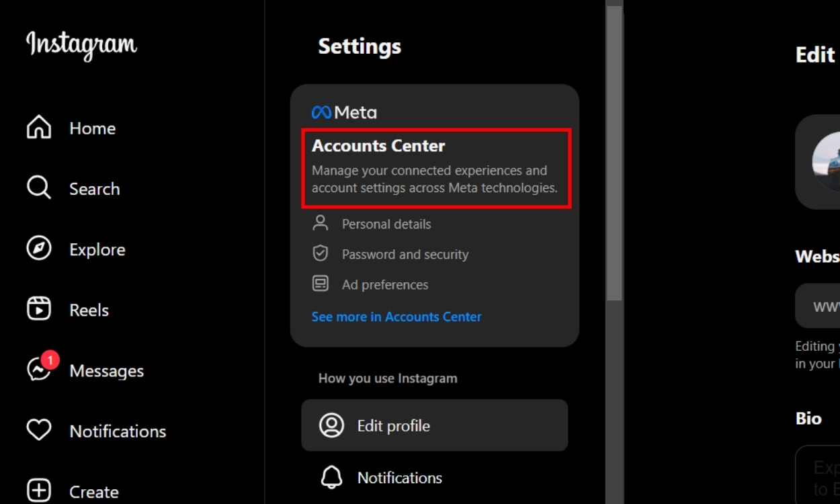Select Create in the sidebar
The image size is (840, 504).
click(x=94, y=492)
